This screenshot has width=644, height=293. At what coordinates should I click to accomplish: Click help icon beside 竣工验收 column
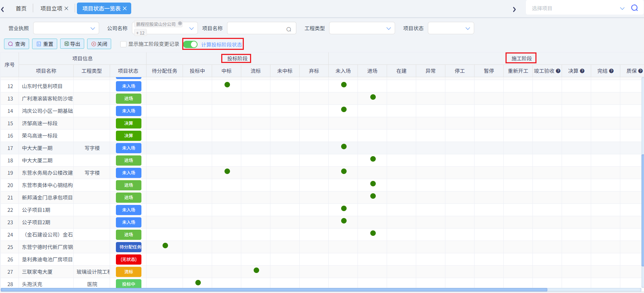coord(558,71)
